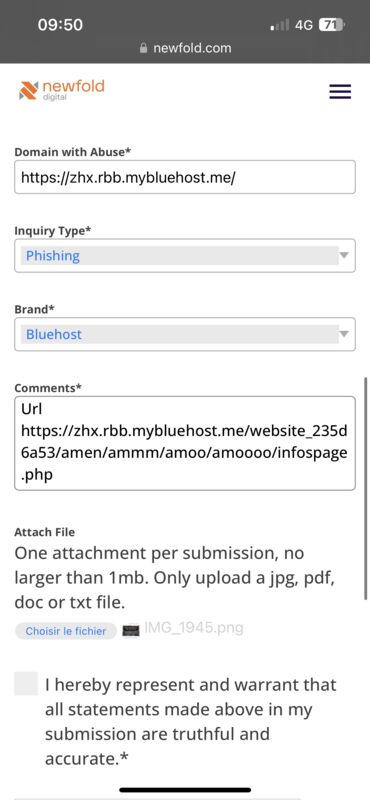Open the Bluehost brand selector
370x800 pixels.
click(185, 334)
